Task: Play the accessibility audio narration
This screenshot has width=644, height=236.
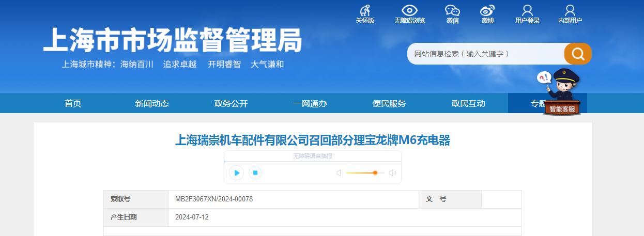Action: coord(237,172)
